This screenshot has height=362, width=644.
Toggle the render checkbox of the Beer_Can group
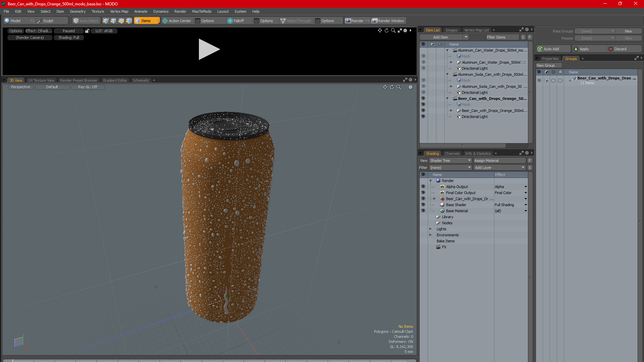(x=546, y=80)
